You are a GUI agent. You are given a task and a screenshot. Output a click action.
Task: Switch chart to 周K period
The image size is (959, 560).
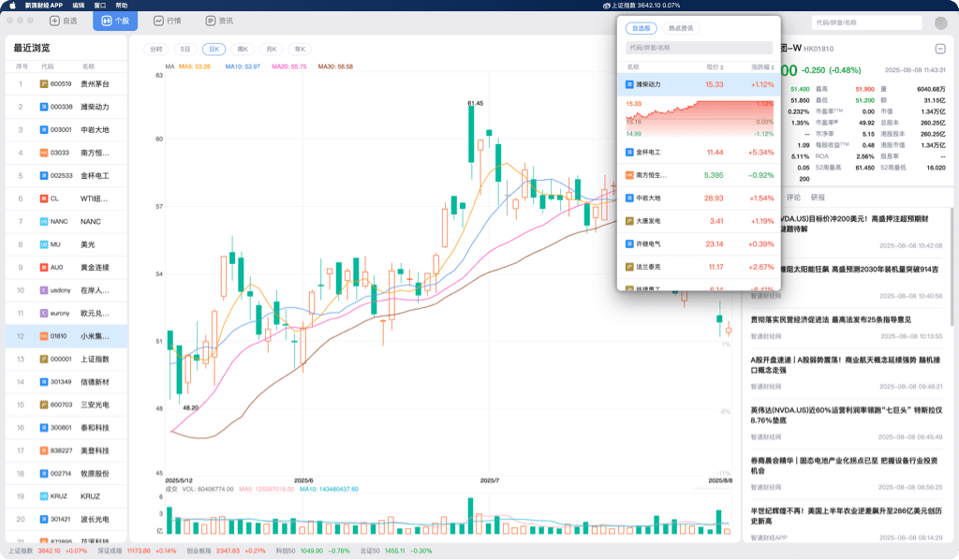[243, 49]
